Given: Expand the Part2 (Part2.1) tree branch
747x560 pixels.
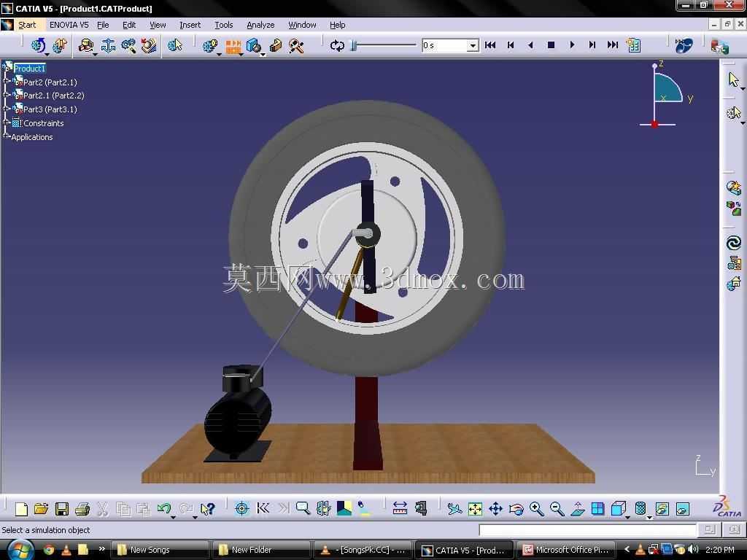Looking at the screenshot, I should pos(6,82).
